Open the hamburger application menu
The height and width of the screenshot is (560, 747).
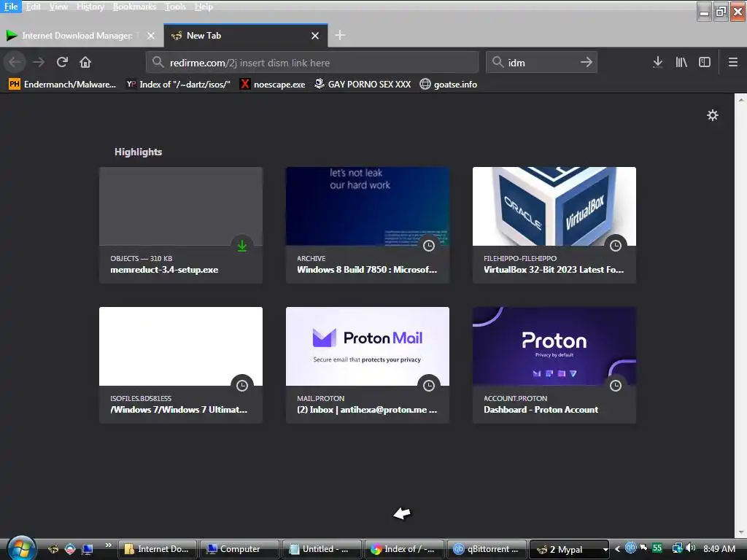(x=733, y=63)
